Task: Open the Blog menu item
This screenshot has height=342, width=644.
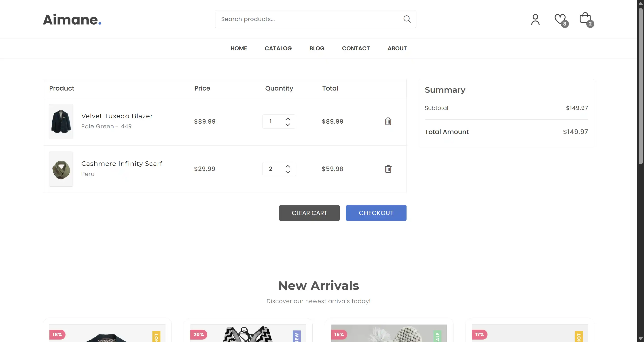Action: pos(317,48)
